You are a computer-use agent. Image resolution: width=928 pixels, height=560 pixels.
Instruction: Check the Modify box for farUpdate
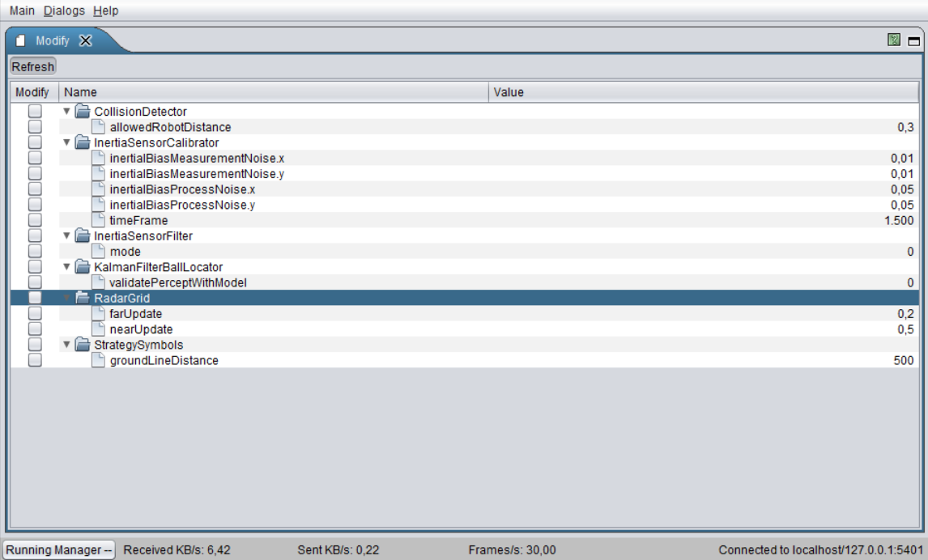click(x=35, y=314)
